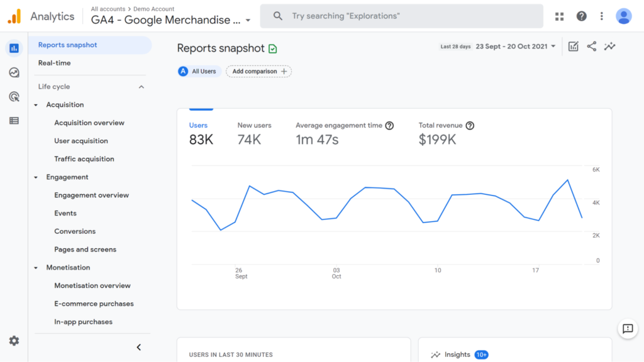Viewport: 644px width, 362px height.
Task: Click the Insights card title
Action: point(457,354)
